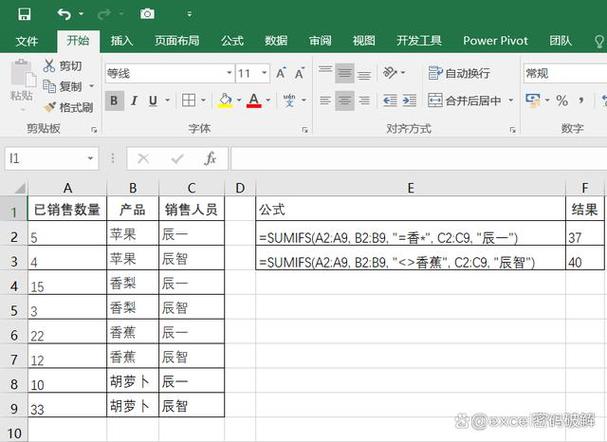607x442 pixels.
Task: Open the number format 常规 box
Action: click(x=565, y=74)
